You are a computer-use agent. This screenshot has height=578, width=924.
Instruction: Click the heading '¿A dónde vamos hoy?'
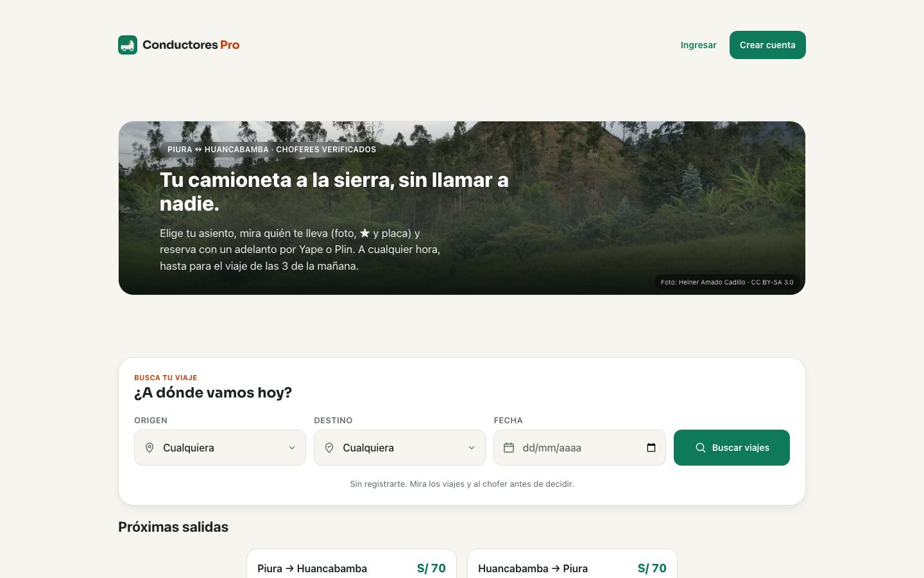(213, 392)
